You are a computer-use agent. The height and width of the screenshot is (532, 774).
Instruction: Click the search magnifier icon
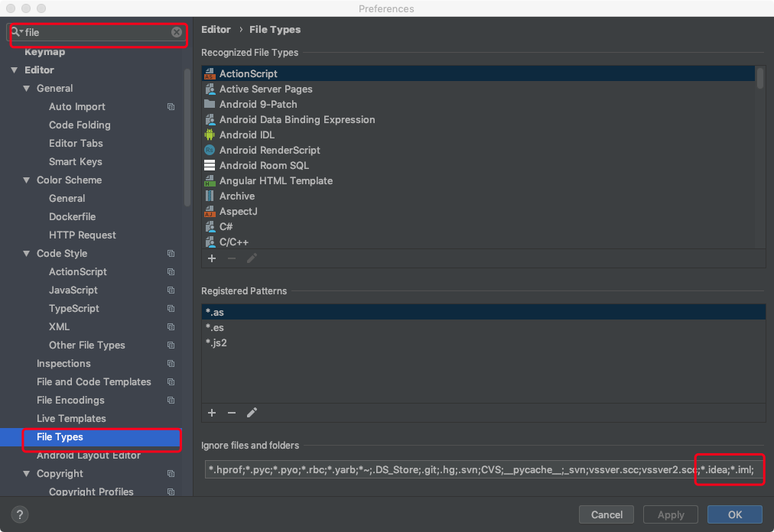(x=15, y=31)
